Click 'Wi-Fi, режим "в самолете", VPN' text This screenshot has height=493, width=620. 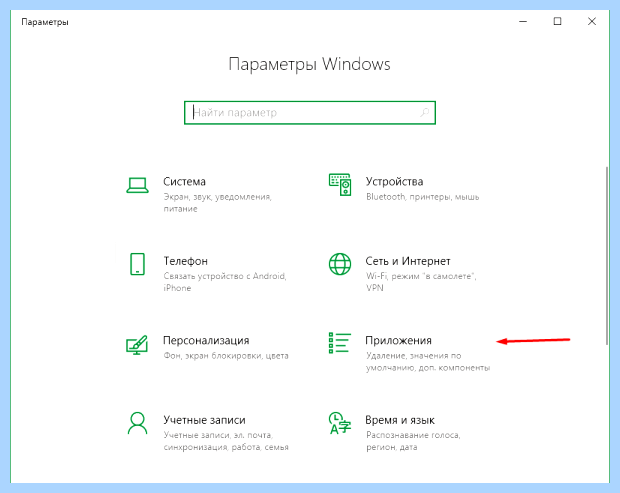[x=421, y=282]
